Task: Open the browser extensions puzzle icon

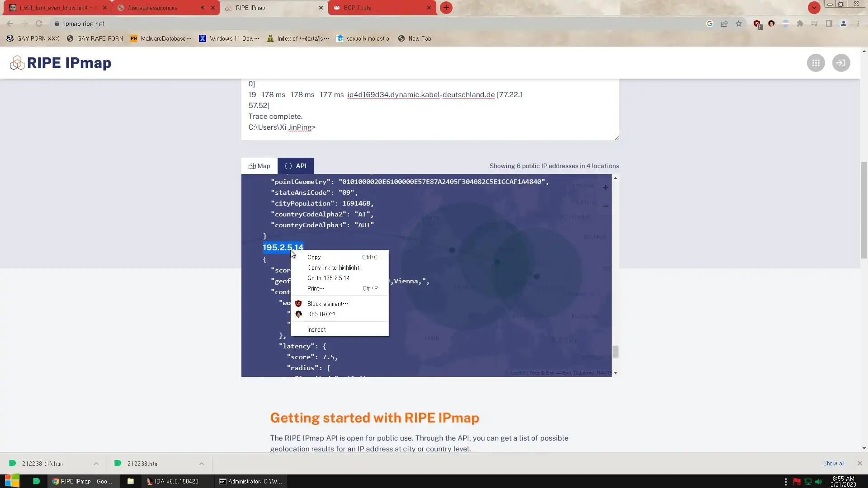Action: pos(800,23)
